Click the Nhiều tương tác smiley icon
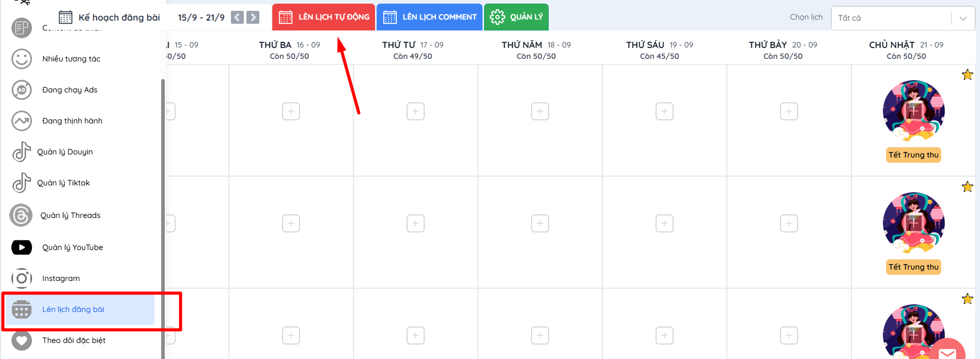This screenshot has height=359, width=980. 22,59
